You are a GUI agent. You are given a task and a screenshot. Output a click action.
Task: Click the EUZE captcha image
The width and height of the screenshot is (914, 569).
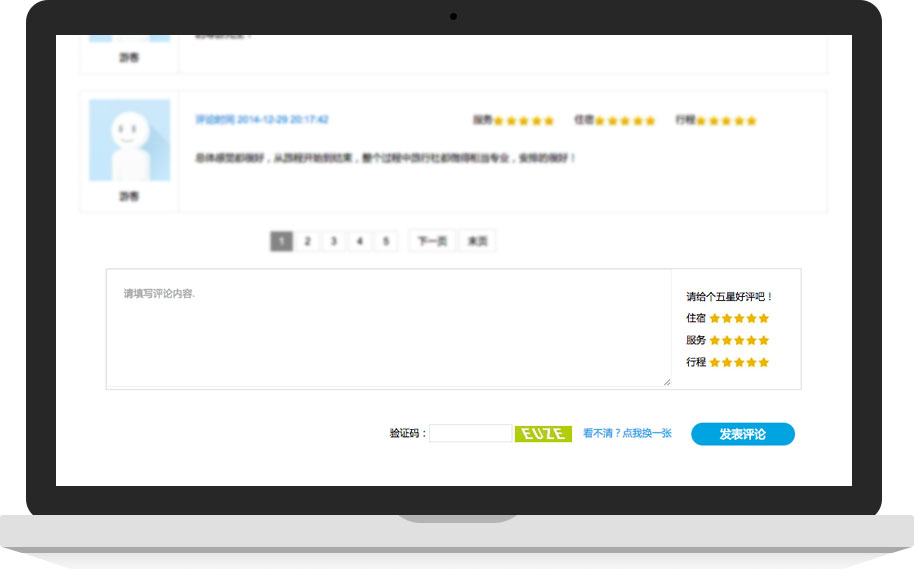(543, 434)
